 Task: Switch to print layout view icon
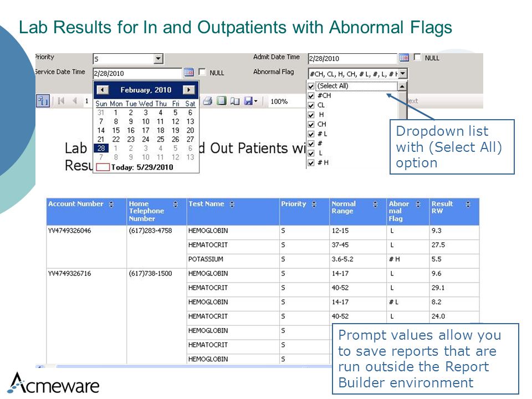(222, 101)
